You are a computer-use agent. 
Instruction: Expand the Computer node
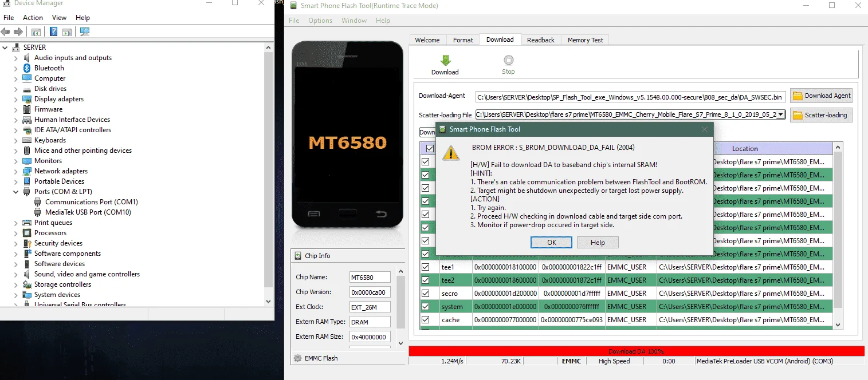pyautogui.click(x=16, y=78)
